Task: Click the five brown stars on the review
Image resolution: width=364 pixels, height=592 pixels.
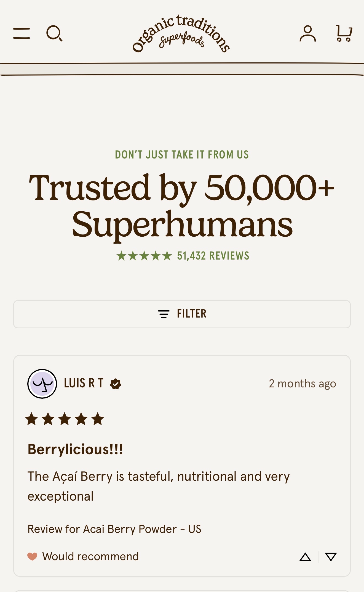Action: coord(65,419)
